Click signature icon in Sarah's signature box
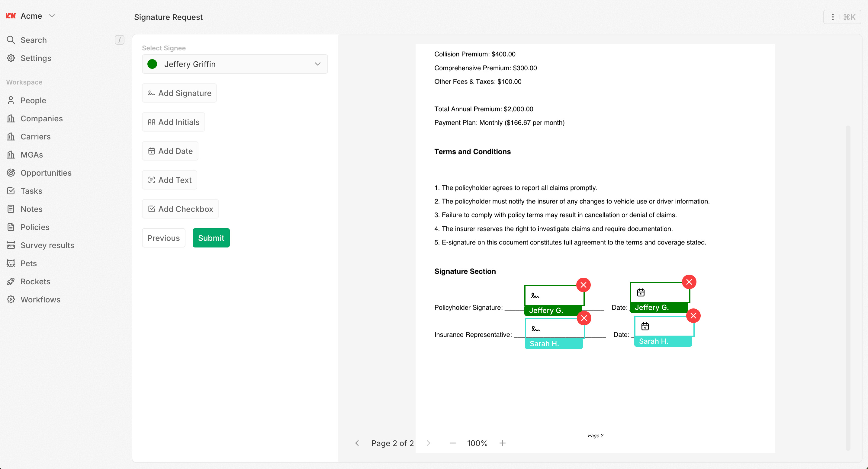This screenshot has height=469, width=868. pyautogui.click(x=535, y=329)
